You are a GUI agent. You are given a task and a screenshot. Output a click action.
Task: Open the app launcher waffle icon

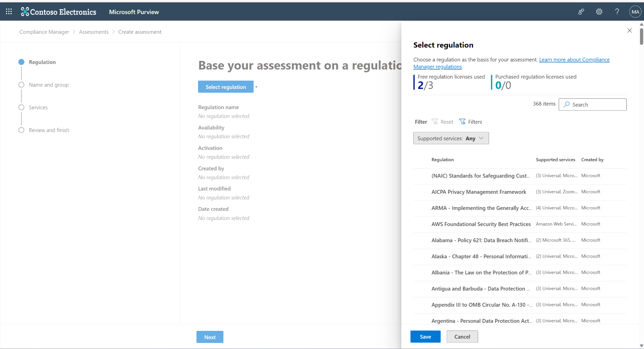[9, 12]
